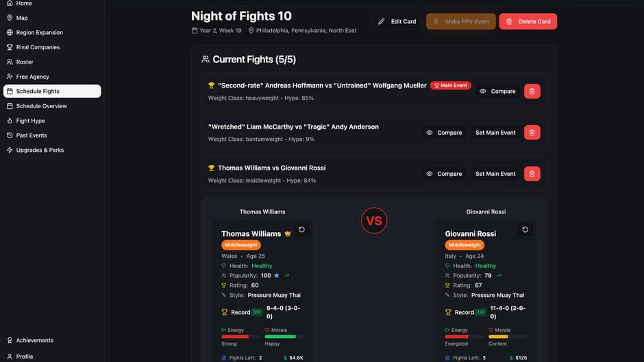Open Schedule Overview in sidebar
Screen dimensions: 644x362
(x=41, y=106)
